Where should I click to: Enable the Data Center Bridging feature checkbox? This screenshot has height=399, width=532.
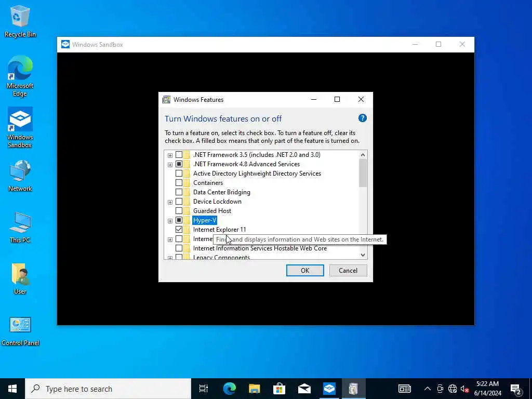pyautogui.click(x=179, y=192)
